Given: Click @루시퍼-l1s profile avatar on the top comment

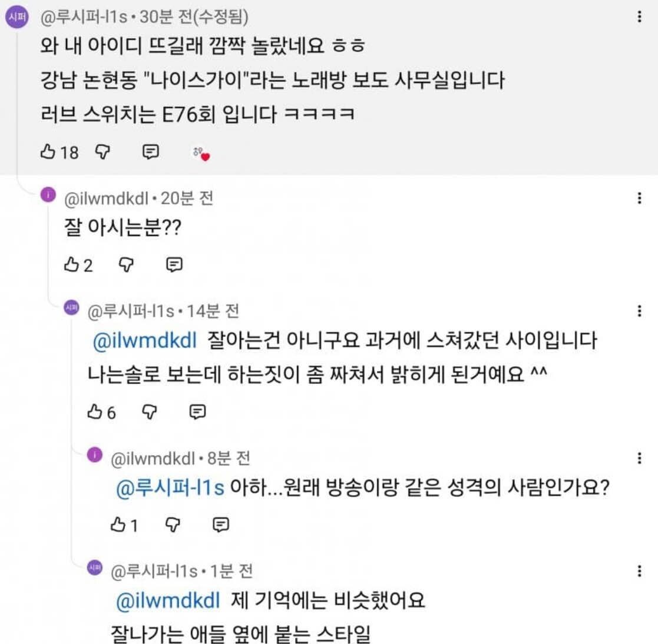Looking at the screenshot, I should pyautogui.click(x=16, y=17).
